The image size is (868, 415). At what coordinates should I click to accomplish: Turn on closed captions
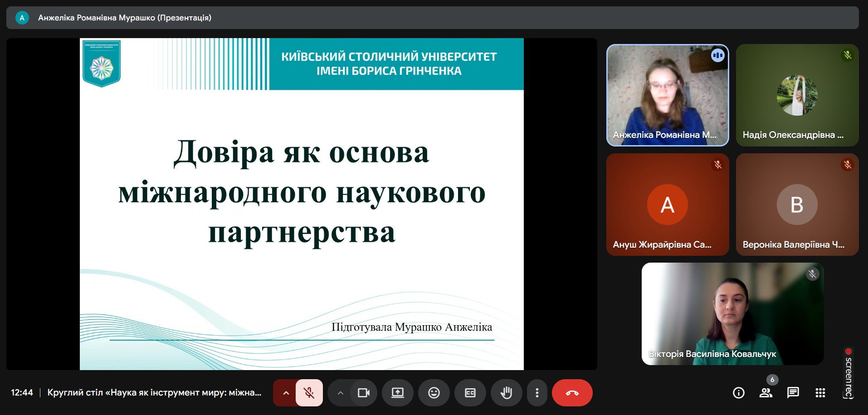470,393
